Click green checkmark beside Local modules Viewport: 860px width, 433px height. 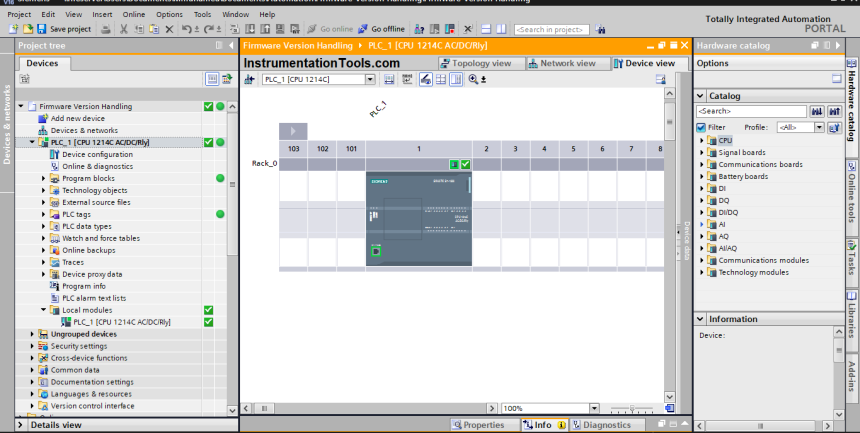208,310
